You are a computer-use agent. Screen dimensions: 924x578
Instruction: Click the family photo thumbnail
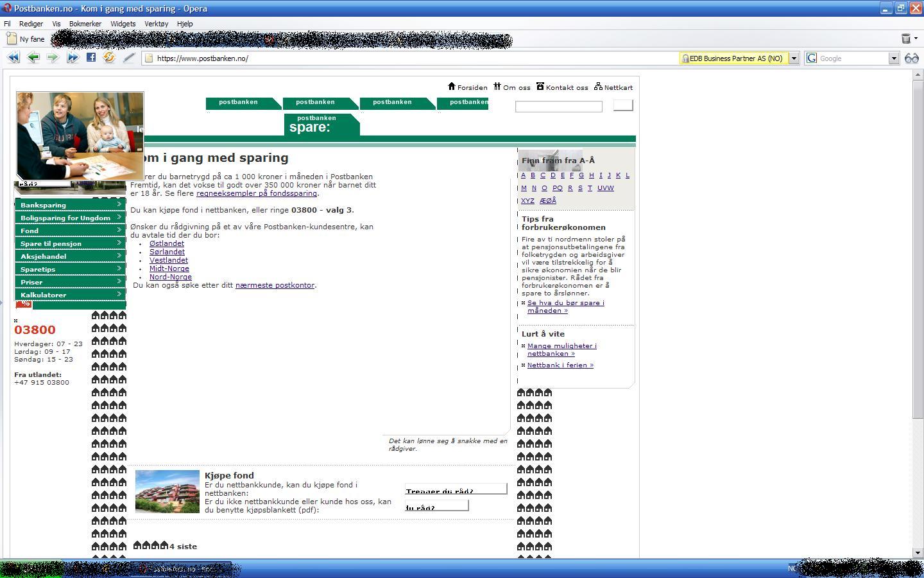point(80,136)
